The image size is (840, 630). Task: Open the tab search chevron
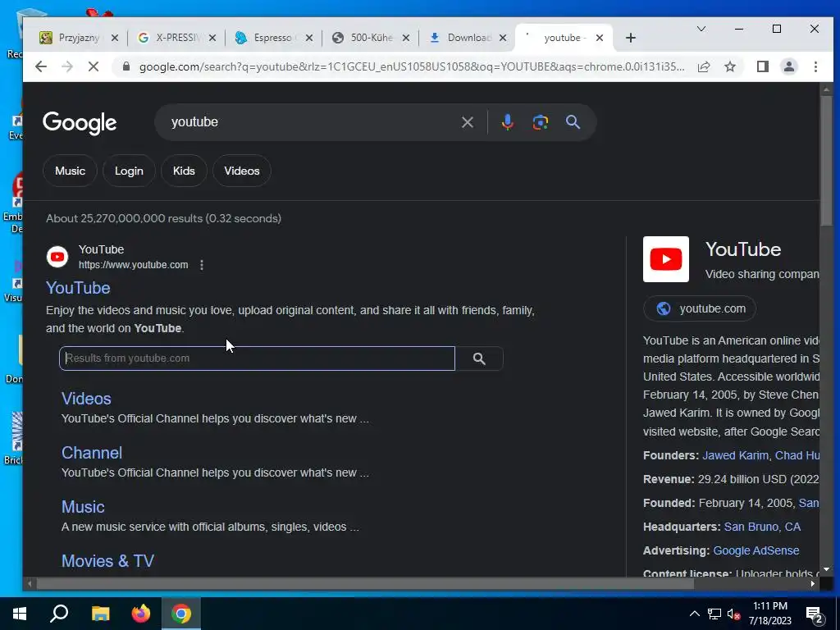coord(701,29)
